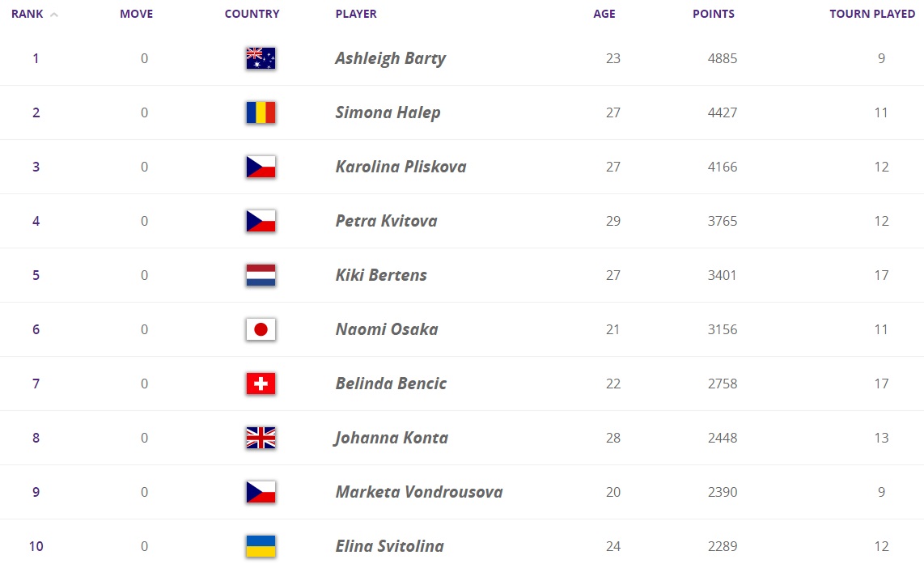Sort table by POINTS column
Image resolution: width=924 pixels, height=568 pixels.
pyautogui.click(x=714, y=14)
